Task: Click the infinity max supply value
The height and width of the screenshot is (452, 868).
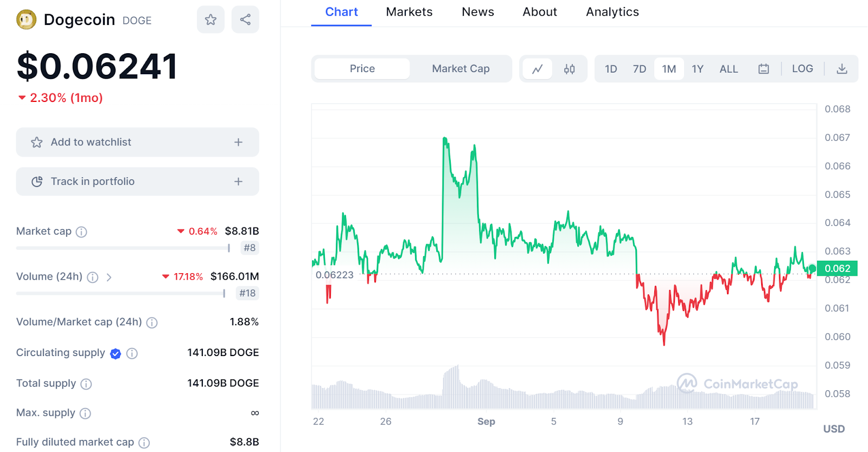Action: (255, 413)
